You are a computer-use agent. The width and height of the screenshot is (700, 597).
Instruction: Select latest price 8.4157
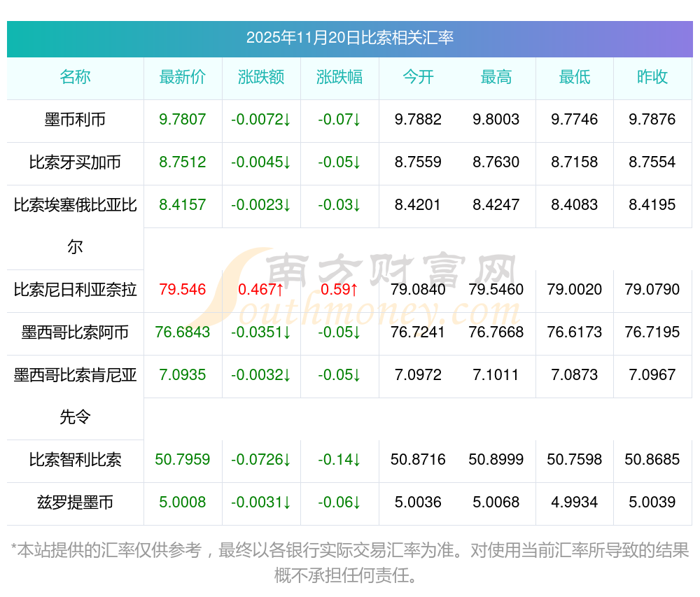point(183,205)
